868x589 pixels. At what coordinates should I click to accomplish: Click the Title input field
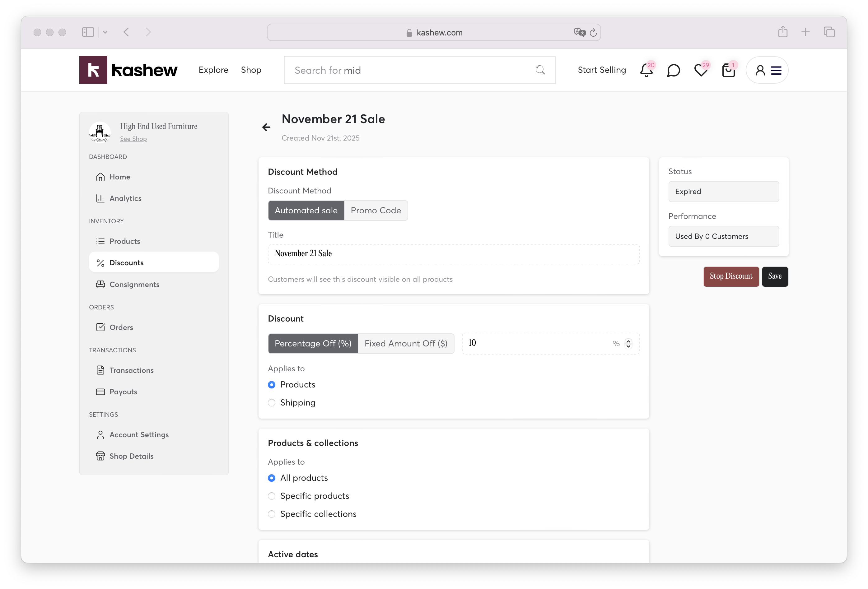click(x=453, y=254)
